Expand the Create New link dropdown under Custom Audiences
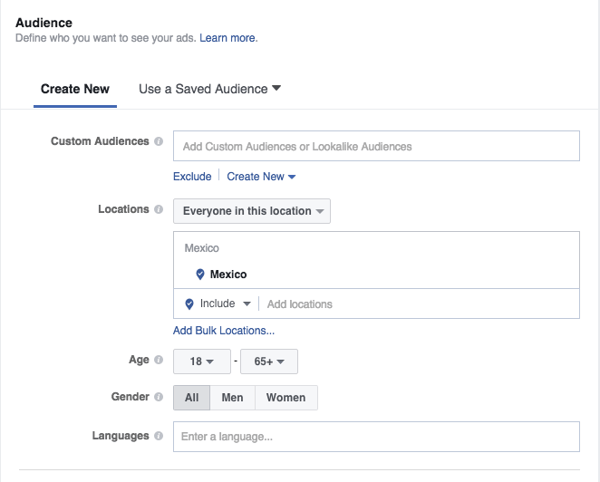 (x=261, y=176)
